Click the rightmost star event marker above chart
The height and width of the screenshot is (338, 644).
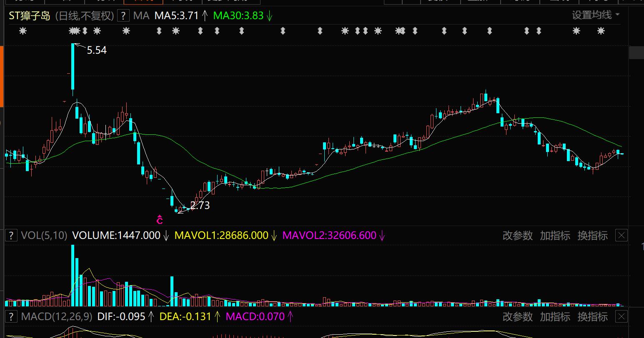601,30
